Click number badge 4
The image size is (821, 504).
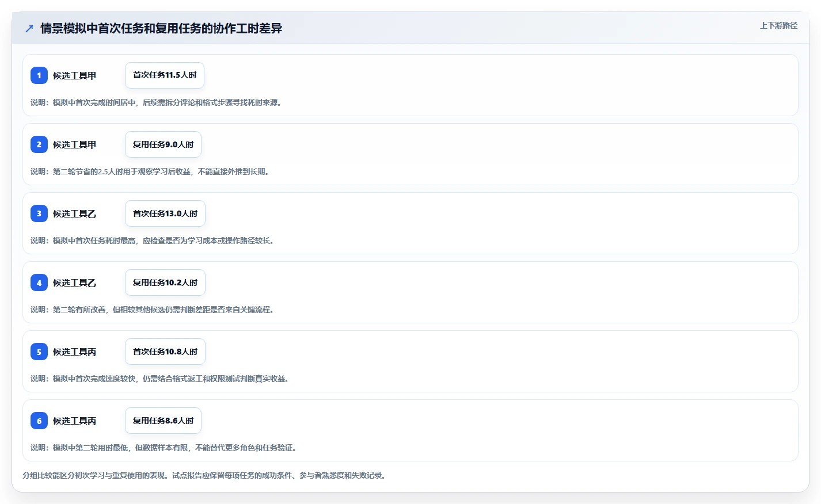point(39,282)
